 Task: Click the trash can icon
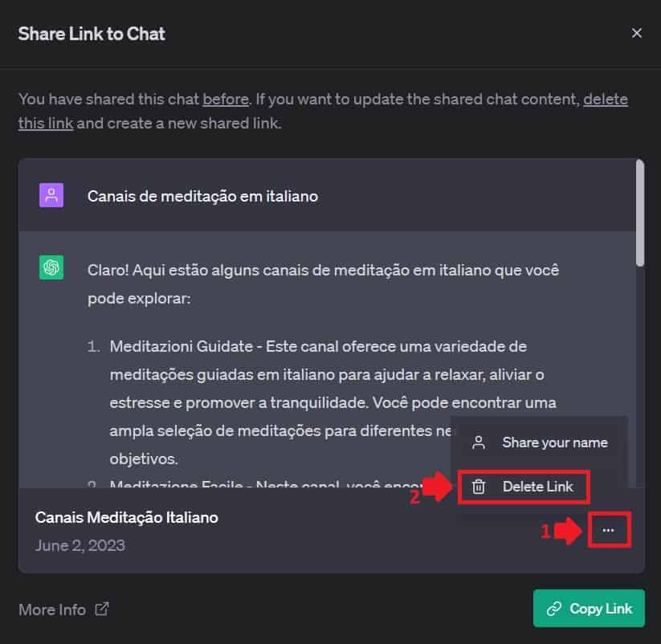pyautogui.click(x=479, y=487)
